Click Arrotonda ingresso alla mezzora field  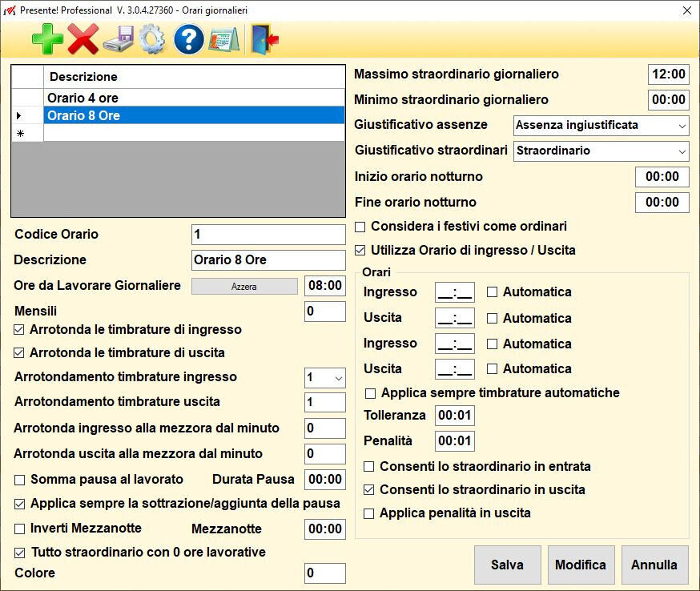324,428
